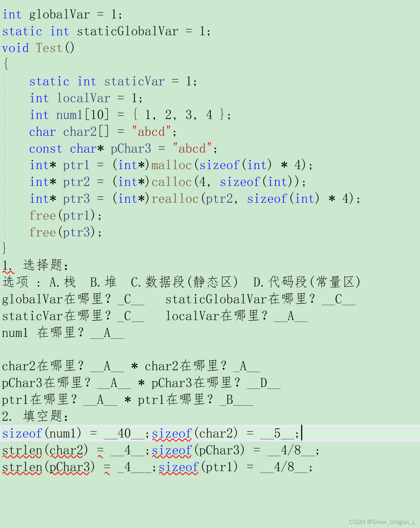Click the answer 'B' after * ptr1 question

(230, 400)
